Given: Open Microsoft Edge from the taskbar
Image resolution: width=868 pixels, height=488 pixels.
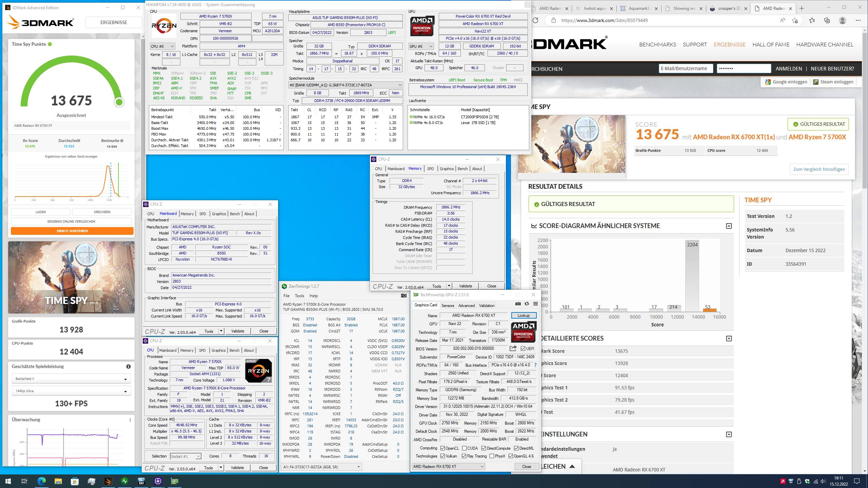Looking at the screenshot, I should pyautogui.click(x=42, y=481).
